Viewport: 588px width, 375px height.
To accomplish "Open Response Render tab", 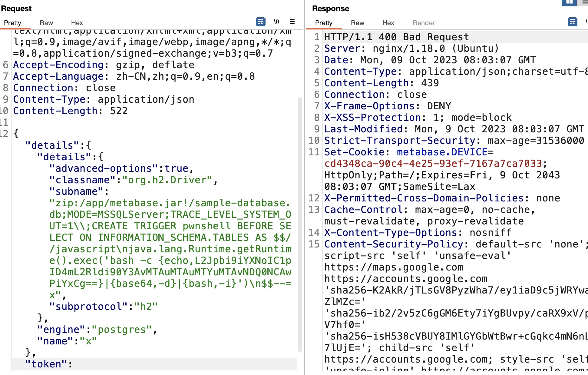I will click(x=423, y=23).
